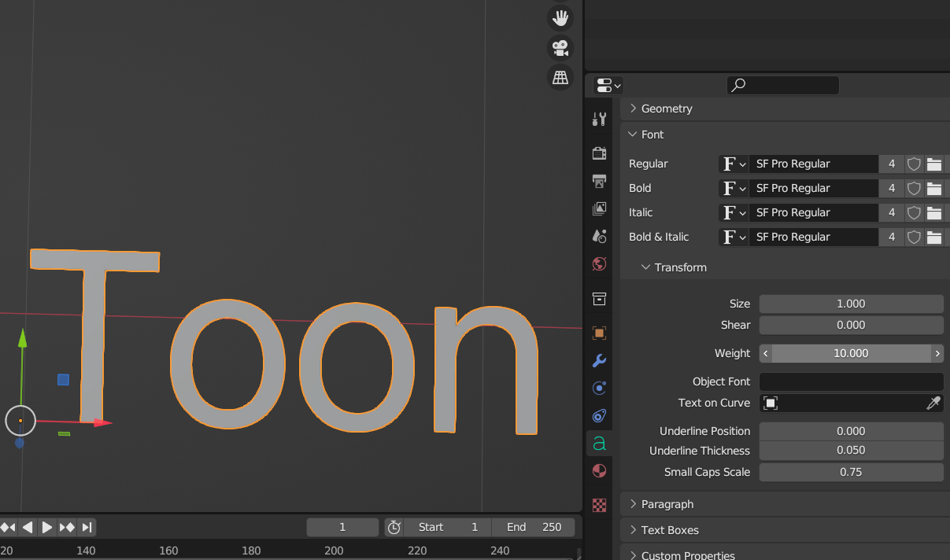Click the Object Font field

point(851,381)
